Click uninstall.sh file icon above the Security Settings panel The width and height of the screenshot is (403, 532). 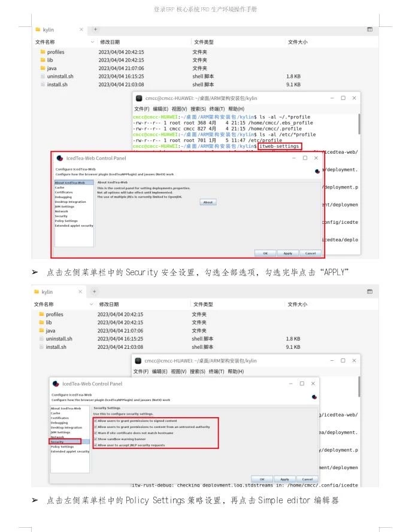coord(41,339)
